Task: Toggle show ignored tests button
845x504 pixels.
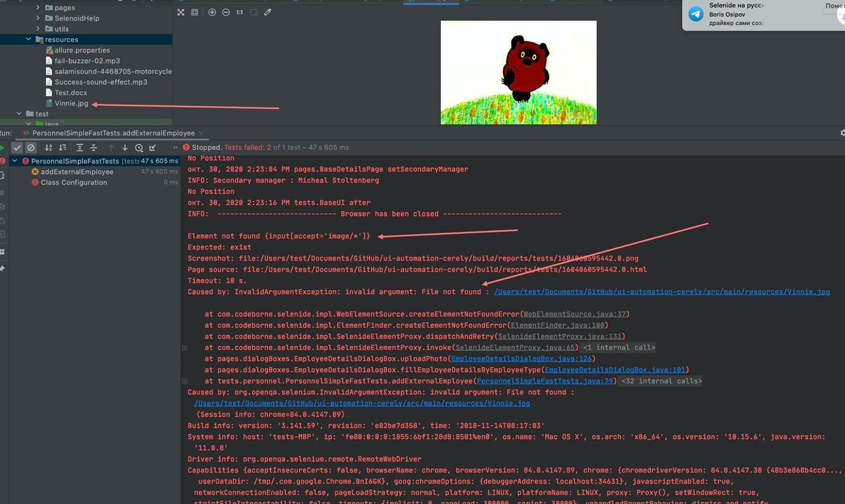Action: [x=30, y=148]
